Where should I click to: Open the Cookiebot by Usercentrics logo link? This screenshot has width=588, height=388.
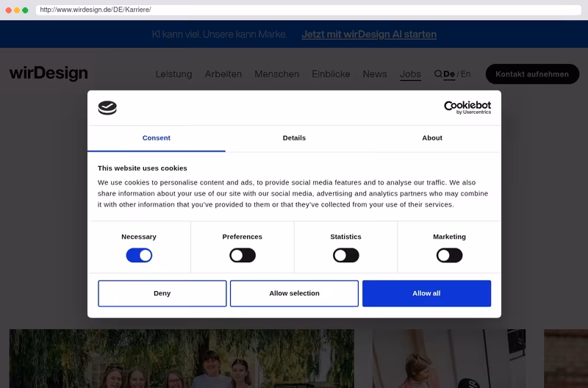click(467, 107)
